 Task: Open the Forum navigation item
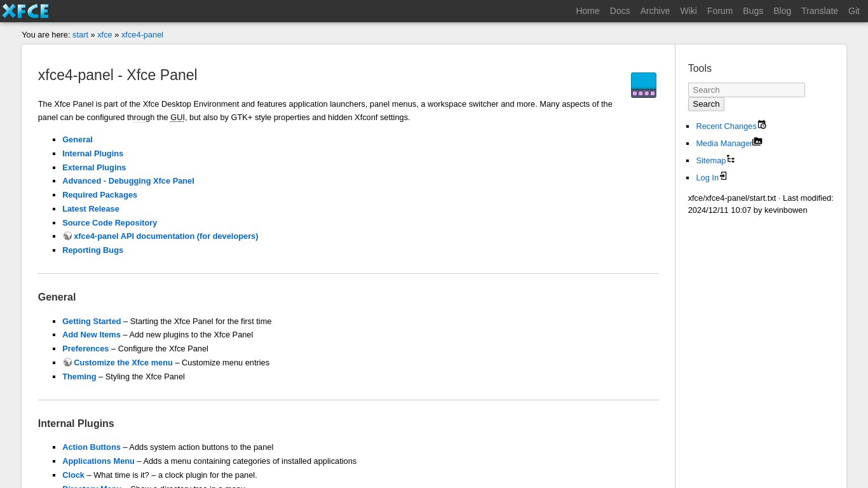[x=719, y=11]
